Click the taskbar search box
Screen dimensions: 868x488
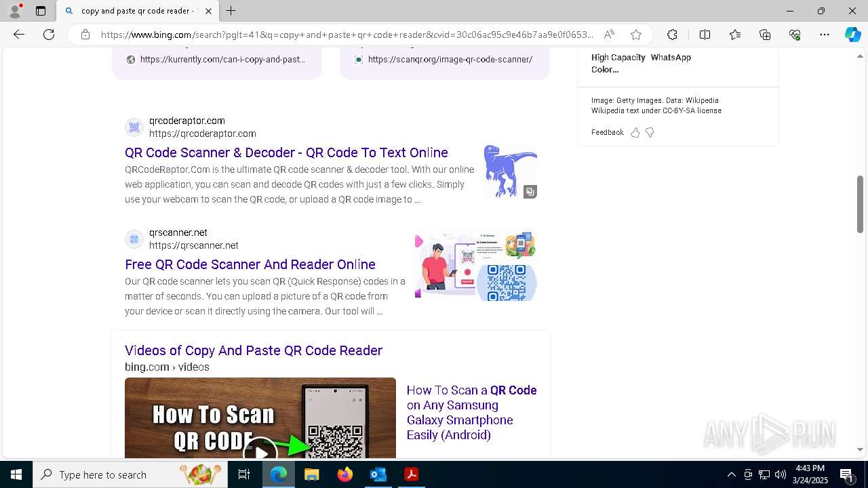pos(130,474)
